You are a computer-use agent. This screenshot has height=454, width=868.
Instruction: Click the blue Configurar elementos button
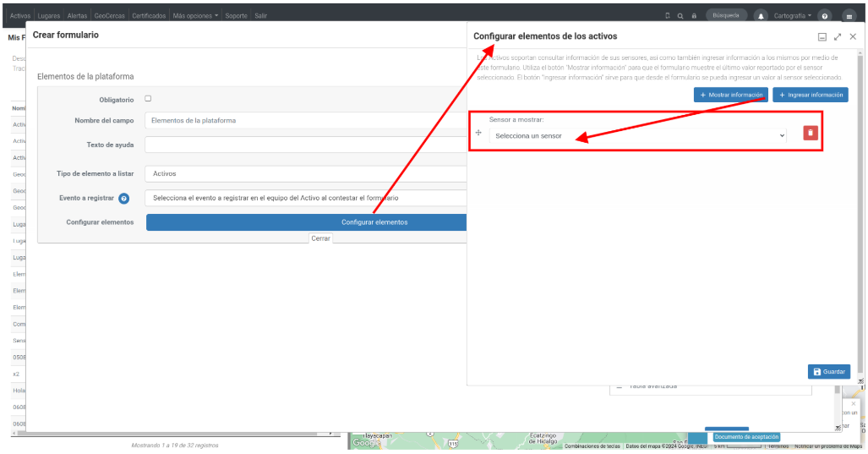[307, 222]
